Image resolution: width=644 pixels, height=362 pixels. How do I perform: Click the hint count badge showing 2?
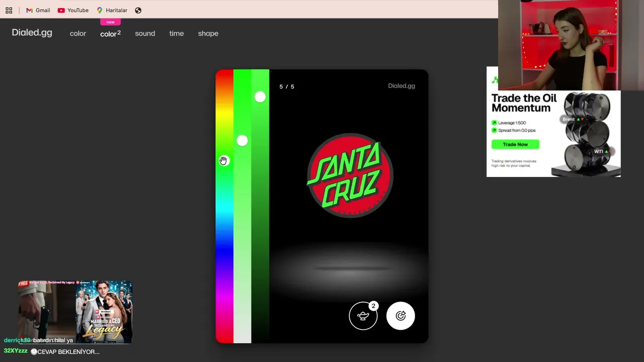[x=373, y=306]
